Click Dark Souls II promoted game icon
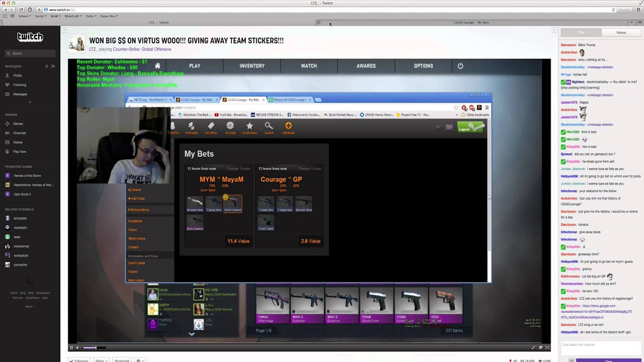 pos(8,194)
